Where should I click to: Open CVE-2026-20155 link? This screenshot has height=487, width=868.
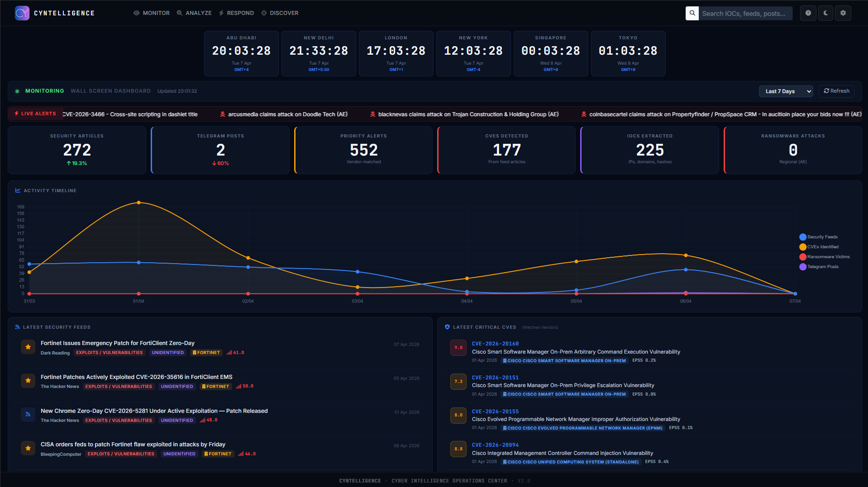point(495,411)
